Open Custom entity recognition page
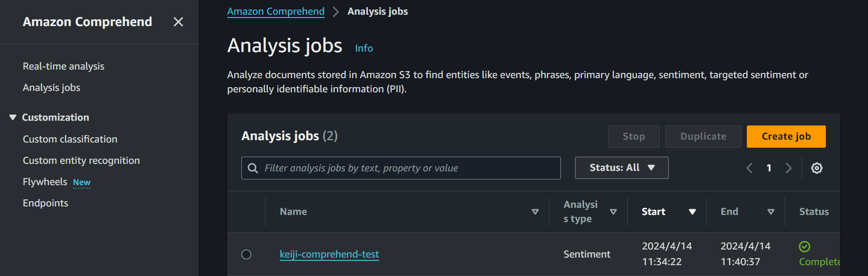The image size is (868, 276). [81, 160]
